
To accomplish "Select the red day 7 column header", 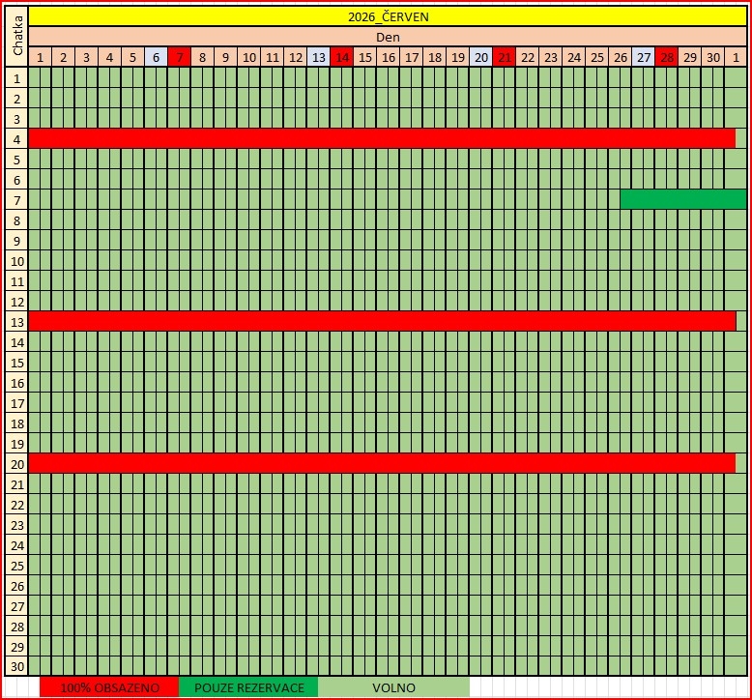I will pos(179,57).
